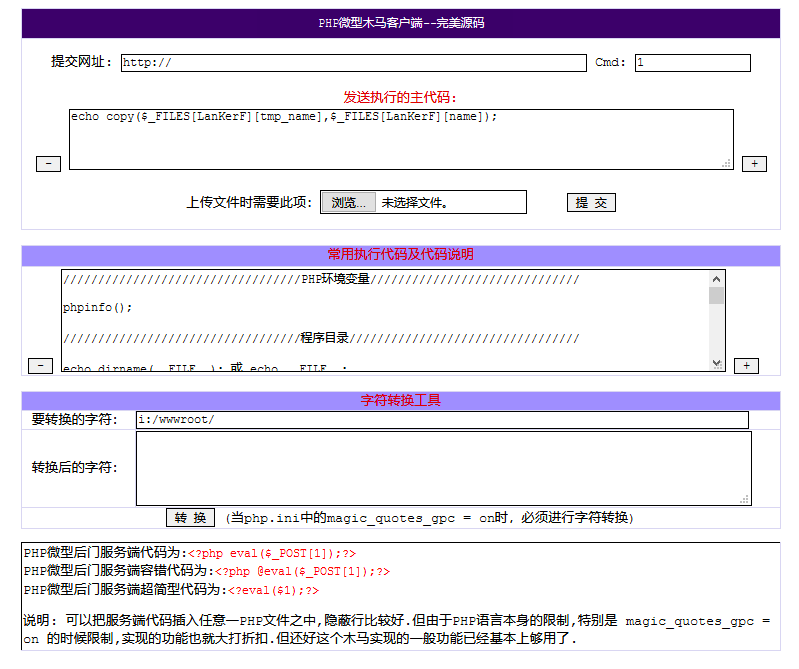Click the 字符转换工具 section header
The height and width of the screenshot is (669, 799).
(401, 400)
